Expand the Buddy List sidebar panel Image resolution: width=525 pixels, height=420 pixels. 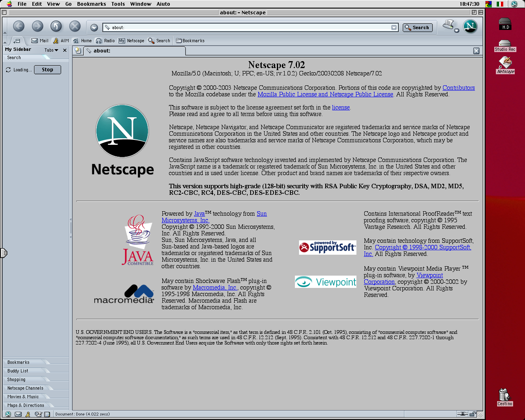(36, 371)
